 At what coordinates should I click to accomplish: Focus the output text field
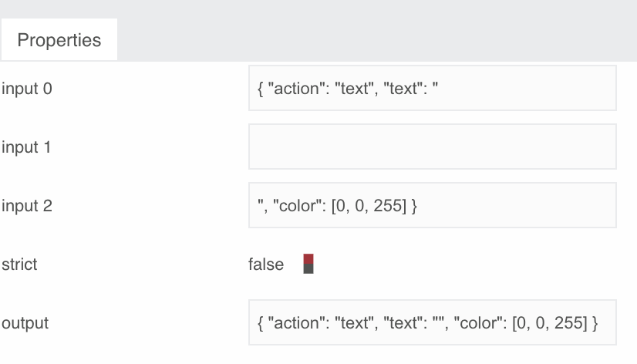433,322
